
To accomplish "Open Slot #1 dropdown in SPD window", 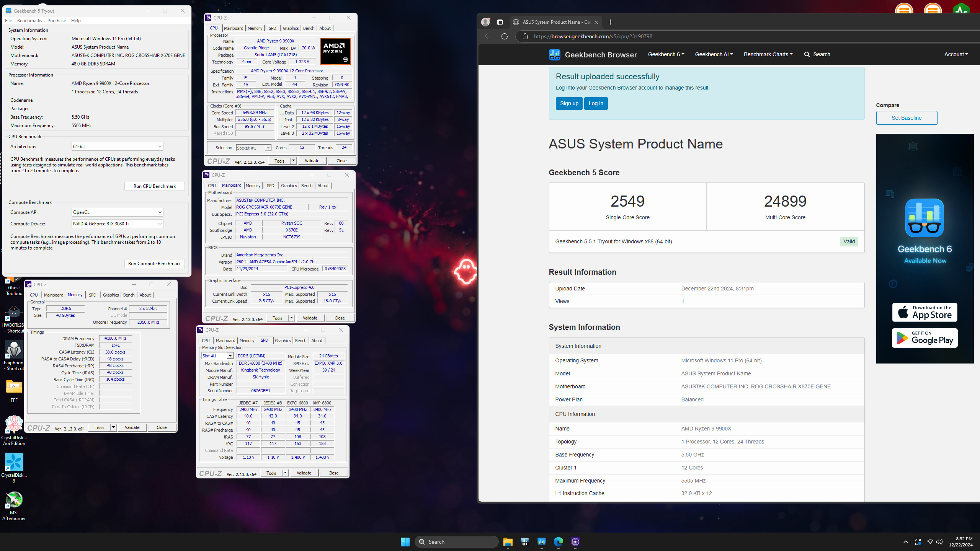I will coord(217,356).
